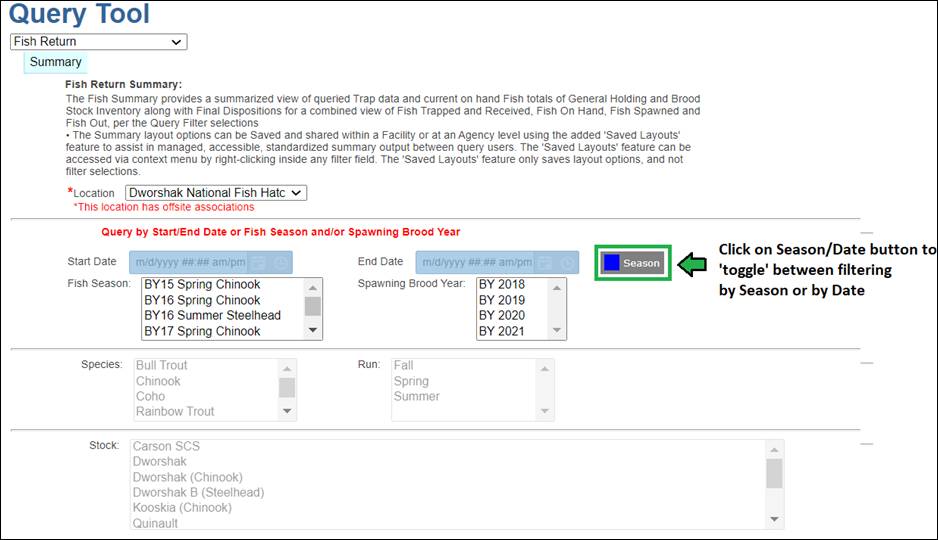Toggle the Season/Date filter button
This screenshot has width=938, height=540.
[x=632, y=263]
